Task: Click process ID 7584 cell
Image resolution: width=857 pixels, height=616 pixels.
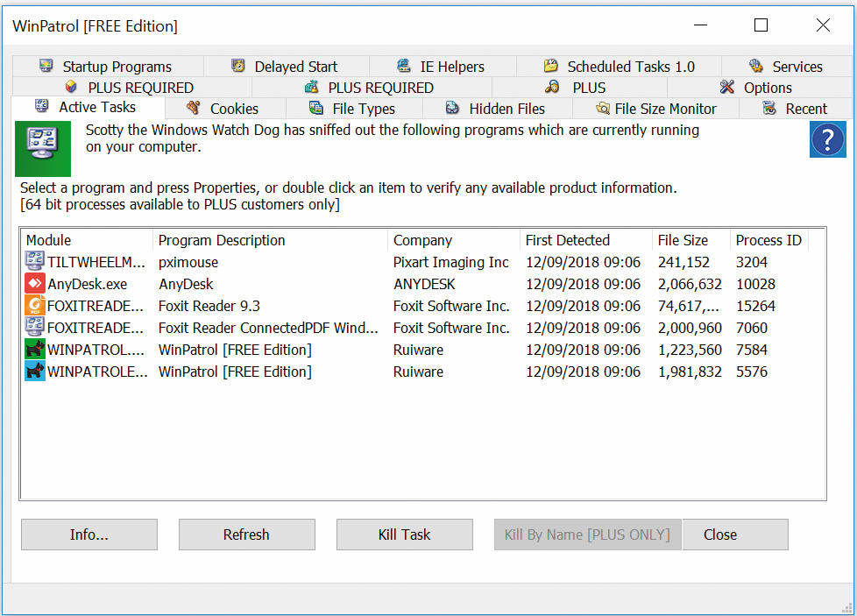Action: point(752,350)
